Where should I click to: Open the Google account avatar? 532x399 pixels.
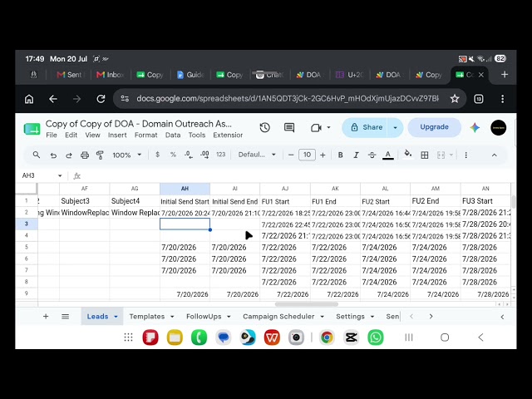point(499,127)
